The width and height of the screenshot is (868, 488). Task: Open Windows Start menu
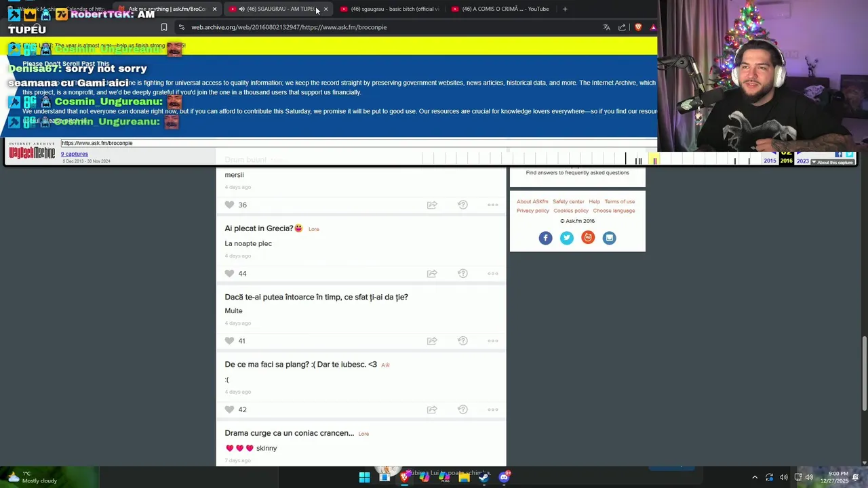[x=364, y=477]
